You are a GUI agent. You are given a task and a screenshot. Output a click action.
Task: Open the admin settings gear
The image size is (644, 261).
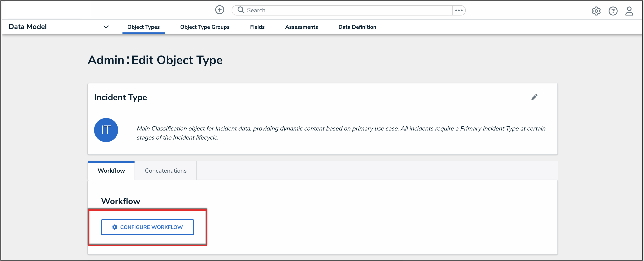pos(596,11)
